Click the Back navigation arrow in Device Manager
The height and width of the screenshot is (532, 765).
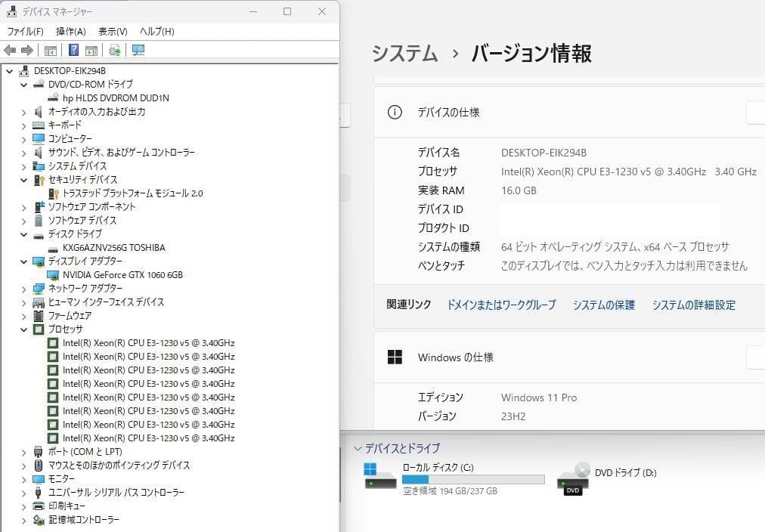(9, 50)
